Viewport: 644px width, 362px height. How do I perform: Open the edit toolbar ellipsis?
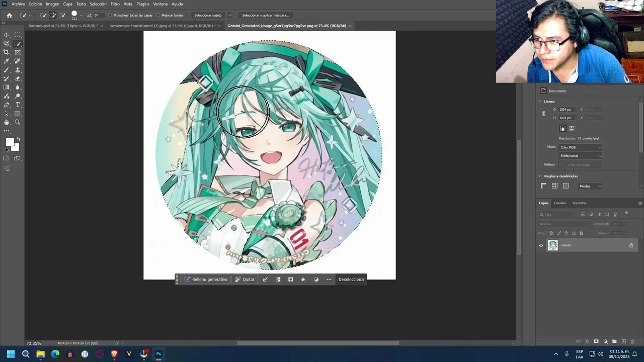[7, 131]
